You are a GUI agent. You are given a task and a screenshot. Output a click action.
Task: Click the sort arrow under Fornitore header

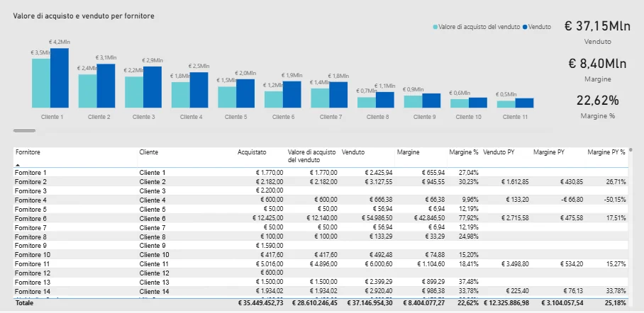[x=18, y=164]
